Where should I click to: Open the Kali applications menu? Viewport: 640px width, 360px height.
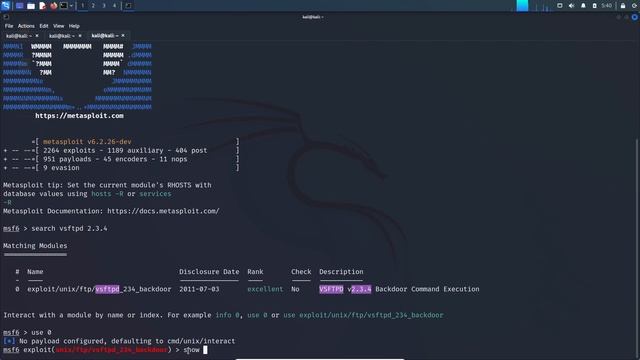(x=5, y=5)
